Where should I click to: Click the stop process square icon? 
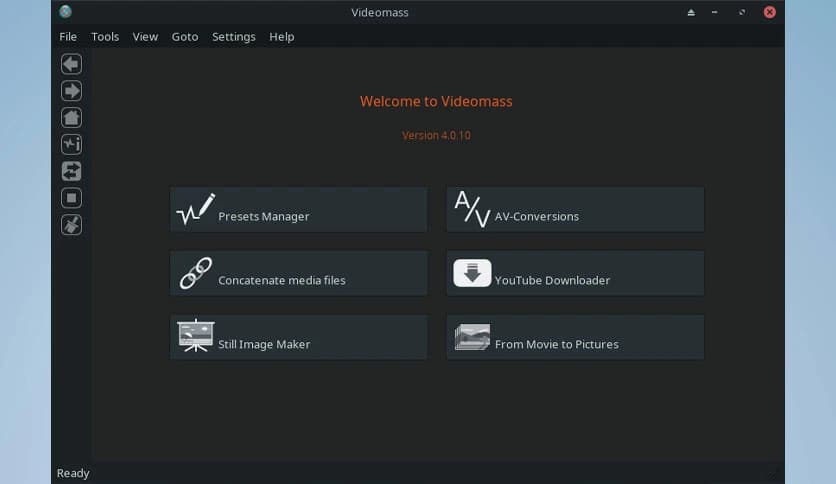pos(71,198)
